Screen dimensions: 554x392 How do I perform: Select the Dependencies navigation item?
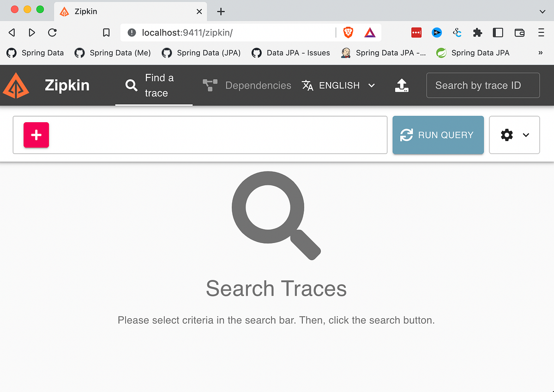click(x=258, y=85)
